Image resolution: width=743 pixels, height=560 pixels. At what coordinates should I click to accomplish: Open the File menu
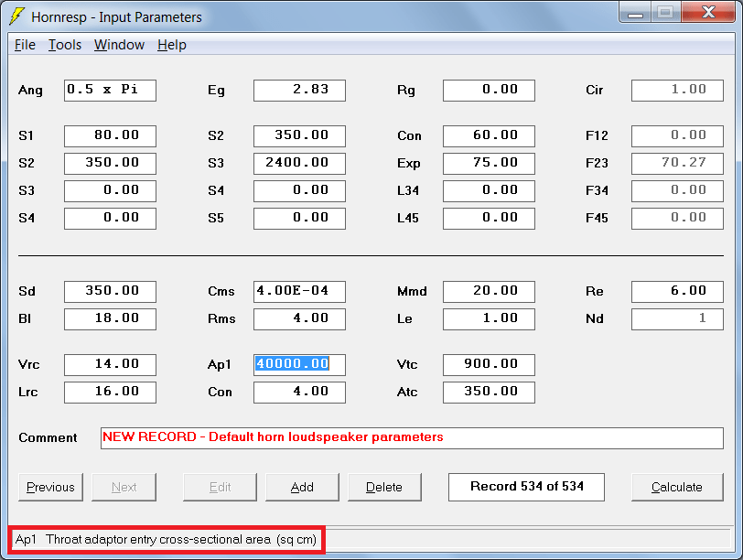coord(25,45)
